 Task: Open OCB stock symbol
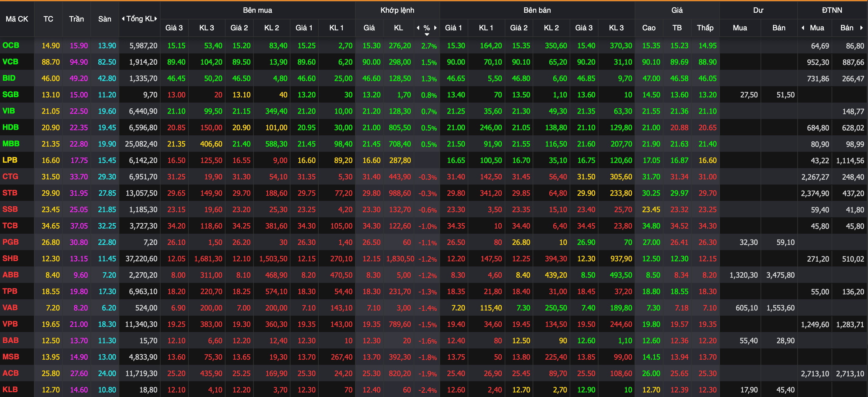point(11,45)
